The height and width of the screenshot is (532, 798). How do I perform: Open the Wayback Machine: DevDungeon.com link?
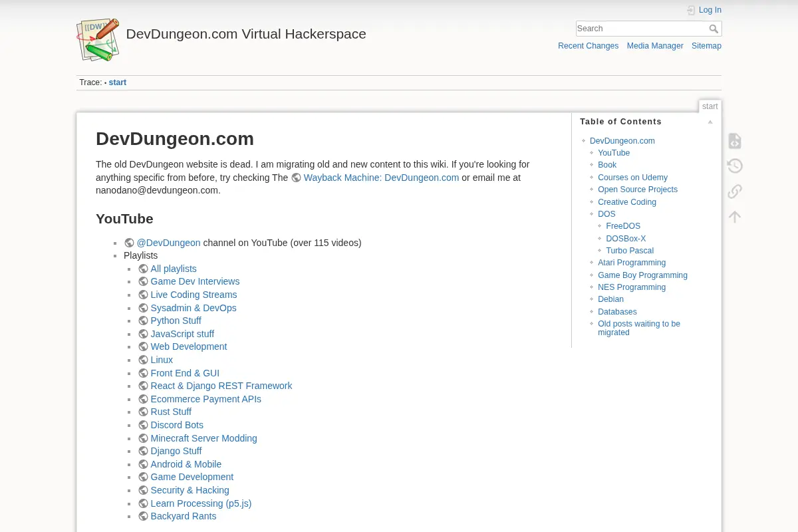tap(381, 178)
